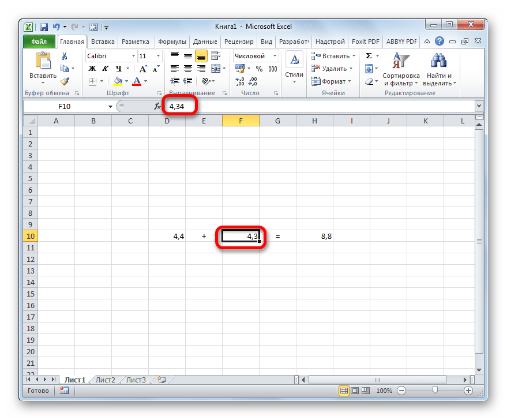Toggle italic К formatting

click(102, 69)
